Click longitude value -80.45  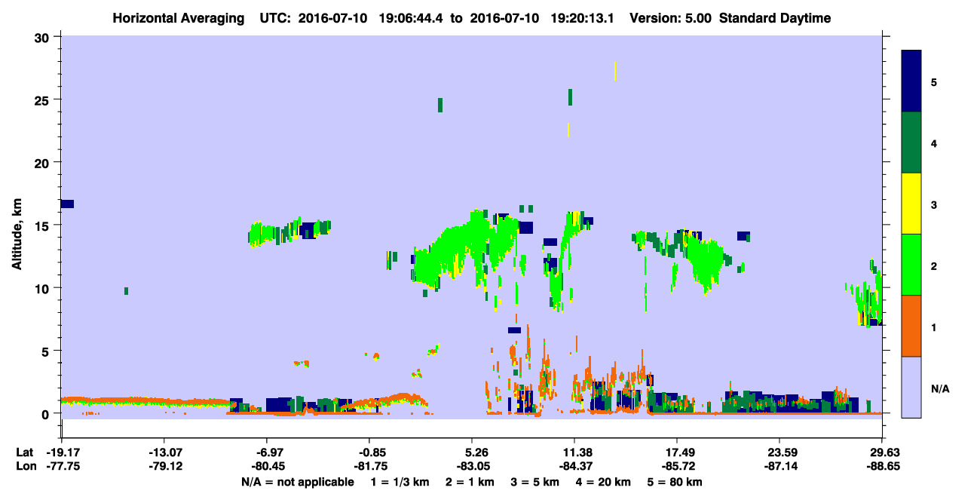click(x=267, y=467)
